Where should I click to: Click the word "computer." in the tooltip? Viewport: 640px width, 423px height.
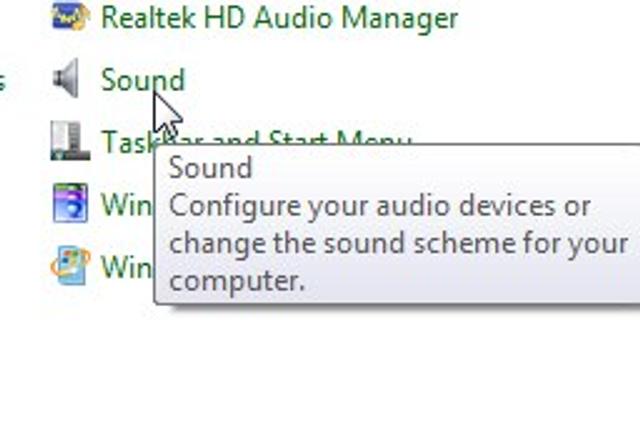click(236, 281)
